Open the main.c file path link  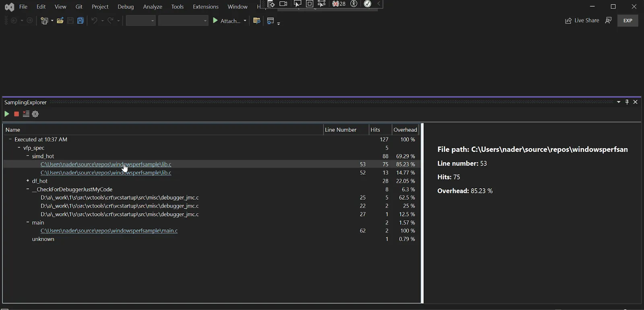tap(109, 231)
